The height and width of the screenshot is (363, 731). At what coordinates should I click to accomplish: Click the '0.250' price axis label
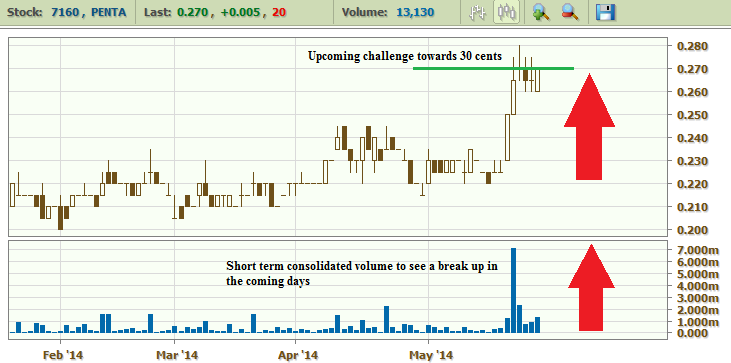(693, 115)
